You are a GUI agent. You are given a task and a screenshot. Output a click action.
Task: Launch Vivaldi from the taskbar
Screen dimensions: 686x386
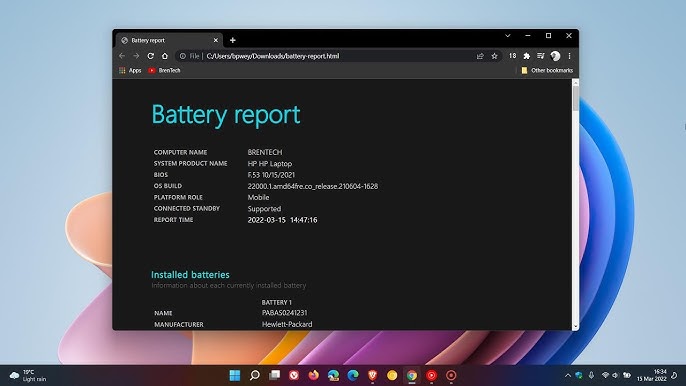294,375
